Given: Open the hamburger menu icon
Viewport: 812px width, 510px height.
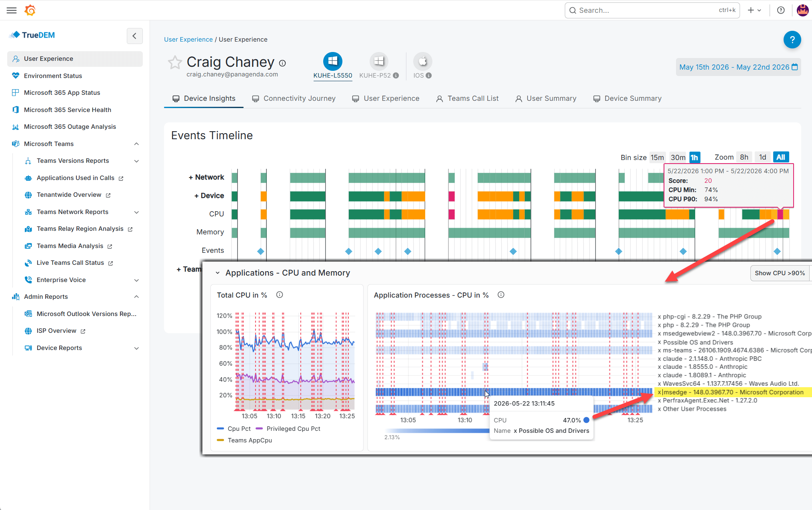Looking at the screenshot, I should pyautogui.click(x=12, y=10).
